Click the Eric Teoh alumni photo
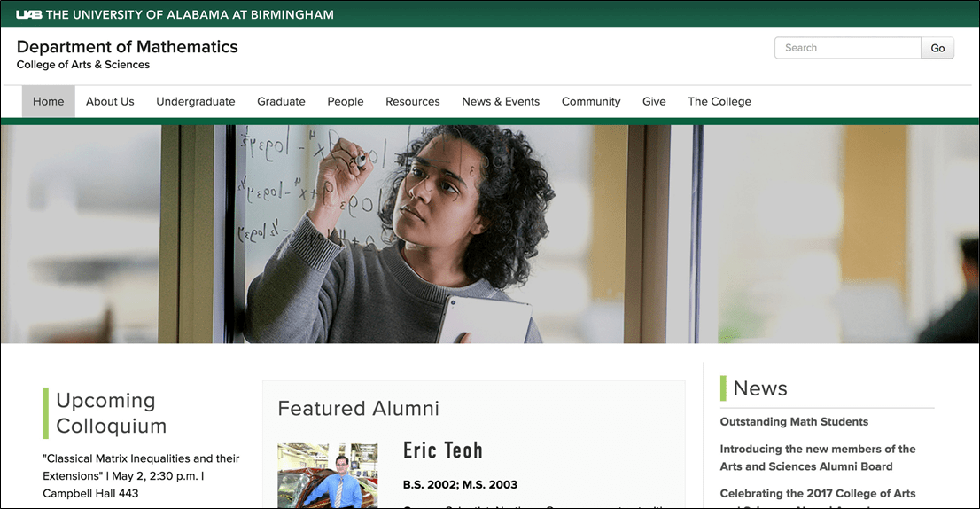The image size is (980, 509). click(x=327, y=476)
